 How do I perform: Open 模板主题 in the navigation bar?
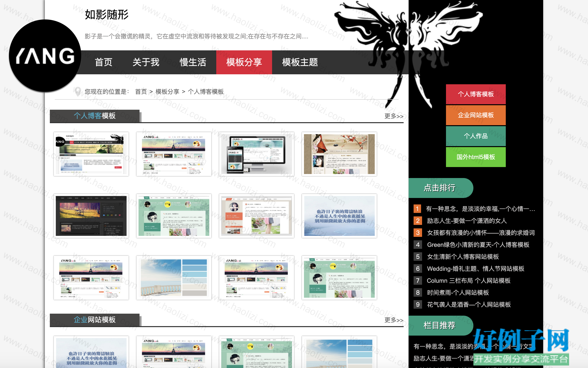click(x=300, y=62)
